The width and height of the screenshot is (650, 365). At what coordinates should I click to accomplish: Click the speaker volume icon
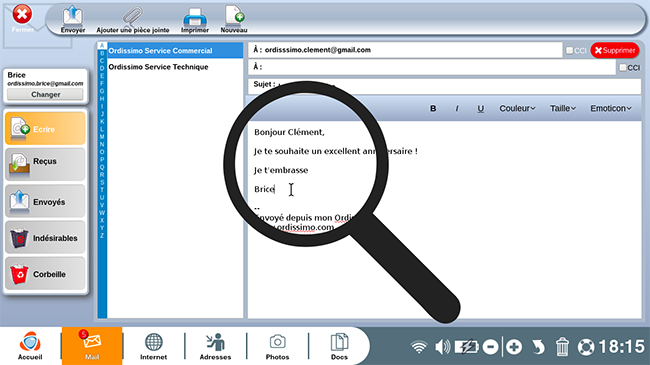(x=443, y=347)
